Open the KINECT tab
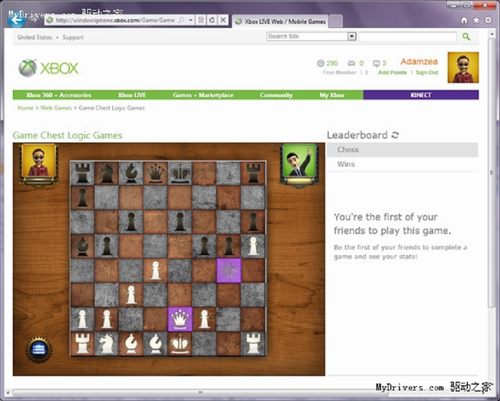The width and height of the screenshot is (500, 401). pos(421,95)
